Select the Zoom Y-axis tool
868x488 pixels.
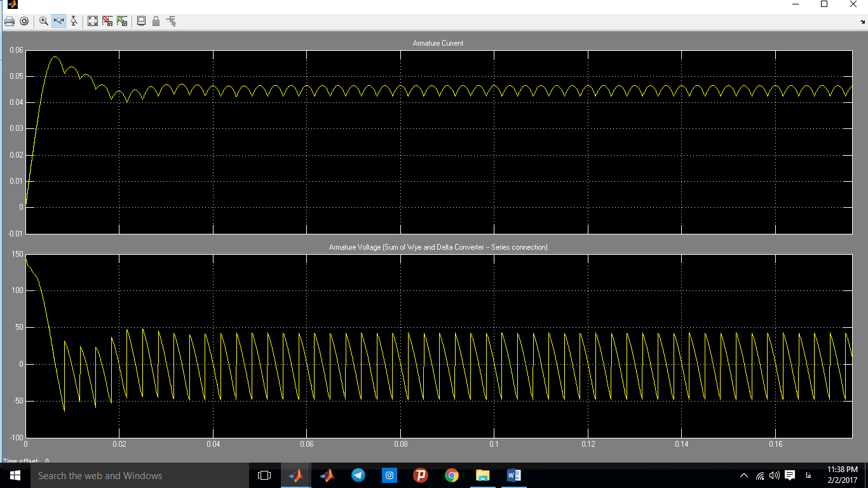point(74,21)
